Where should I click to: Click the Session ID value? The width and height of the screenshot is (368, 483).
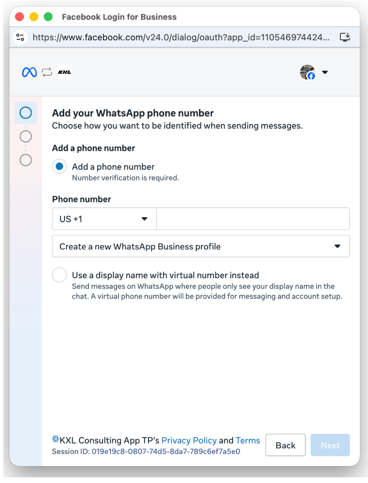pyautogui.click(x=166, y=451)
